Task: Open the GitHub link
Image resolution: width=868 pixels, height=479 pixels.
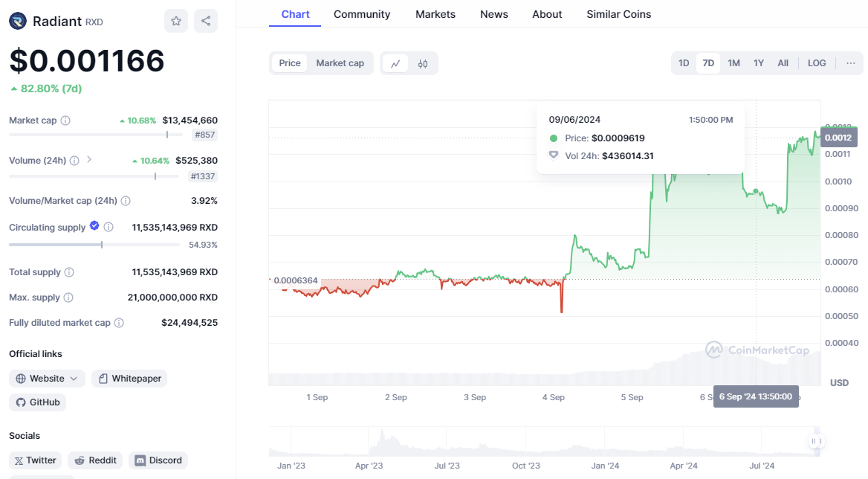Action: pos(38,402)
